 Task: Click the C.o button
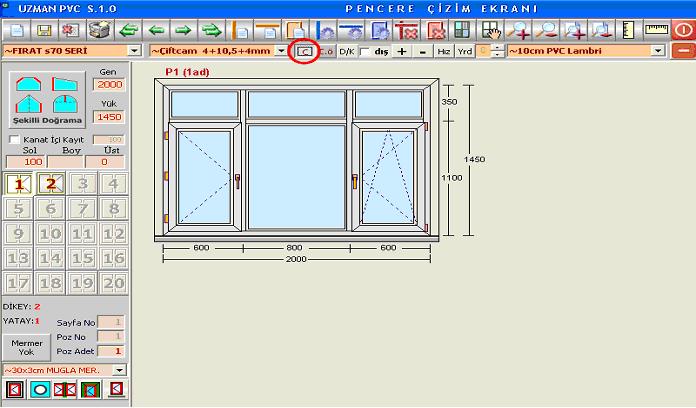(327, 51)
